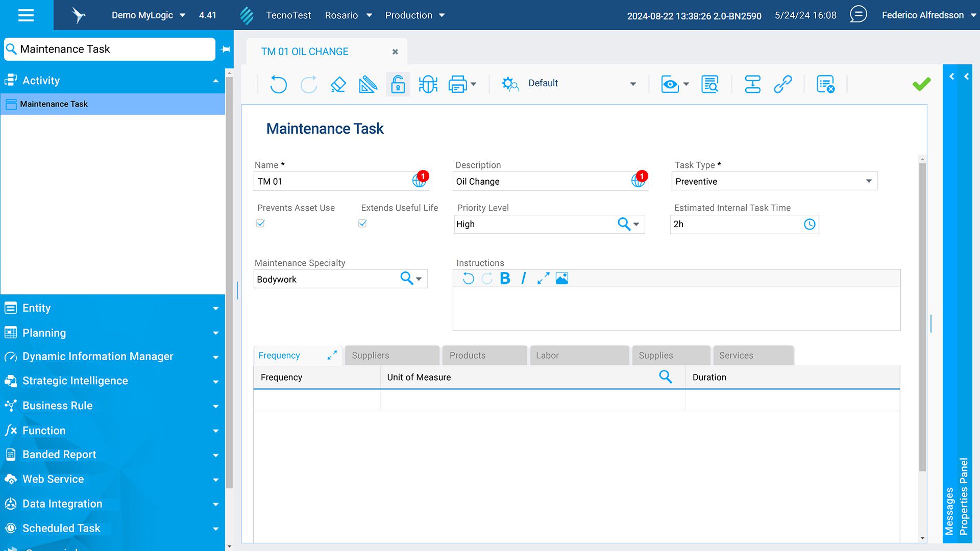Click the eraser clear icon
980x551 pixels.
tap(338, 84)
